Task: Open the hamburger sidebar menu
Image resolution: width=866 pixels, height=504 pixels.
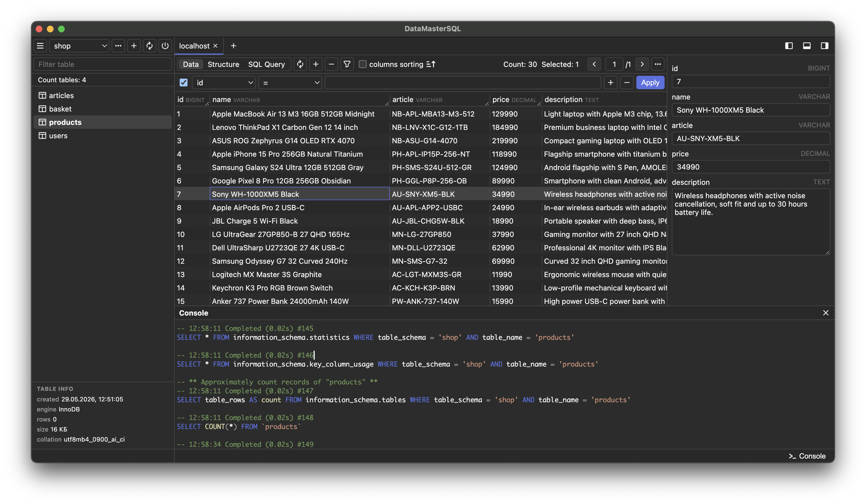Action: point(40,46)
